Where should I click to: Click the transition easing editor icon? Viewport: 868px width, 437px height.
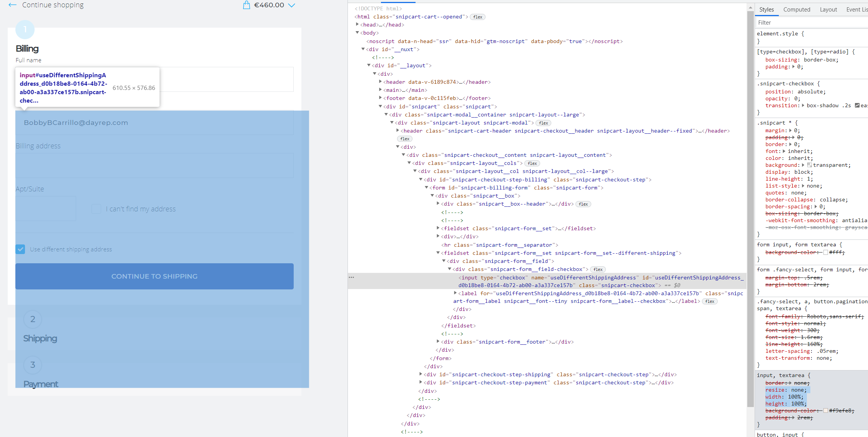click(857, 106)
